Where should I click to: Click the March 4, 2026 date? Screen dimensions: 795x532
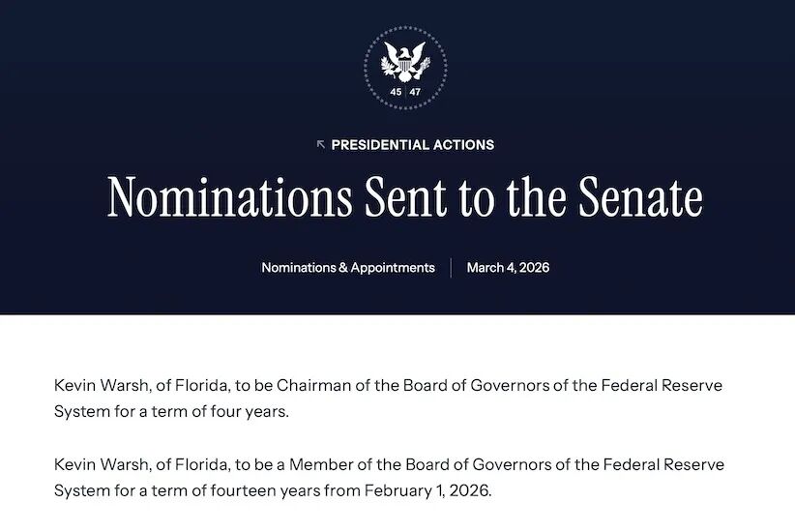(508, 267)
